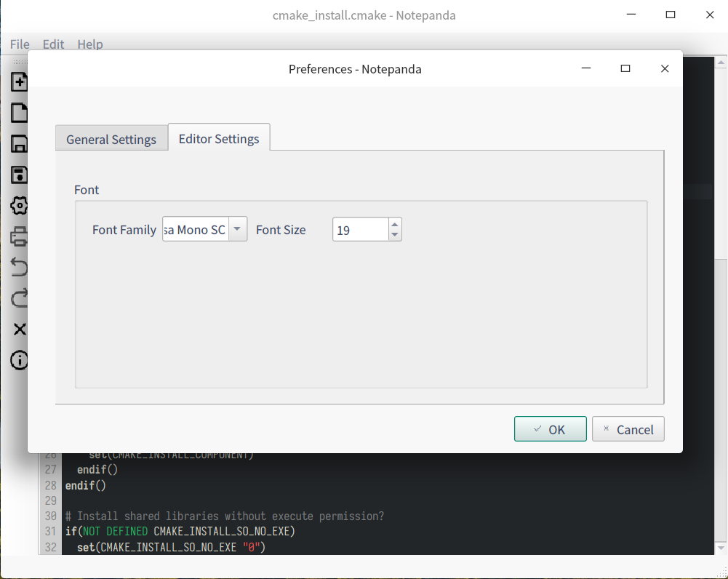Open Preferences via the gear icon
This screenshot has height=579, width=728.
tap(19, 206)
